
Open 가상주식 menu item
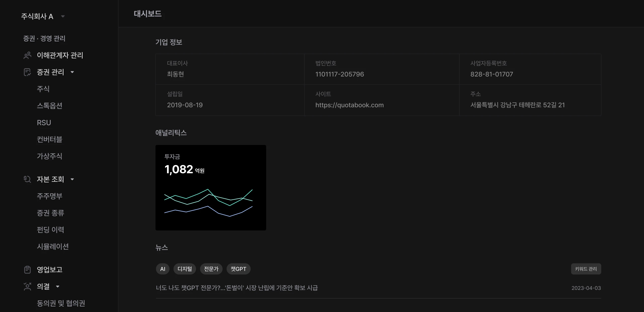(x=50, y=156)
